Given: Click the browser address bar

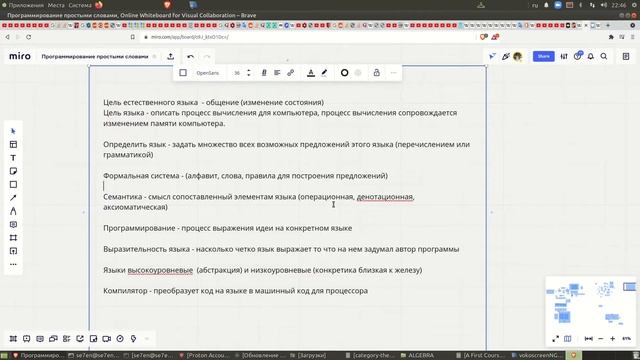Looking at the screenshot, I should 310,37.
